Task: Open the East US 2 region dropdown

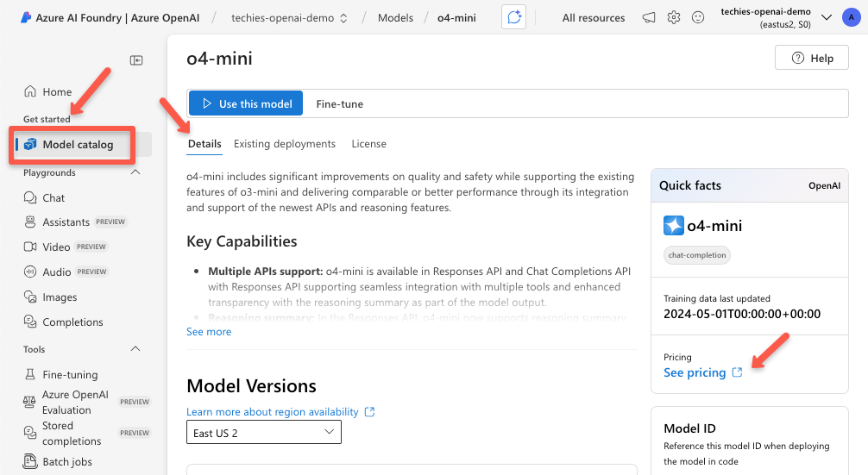Action: pos(263,433)
